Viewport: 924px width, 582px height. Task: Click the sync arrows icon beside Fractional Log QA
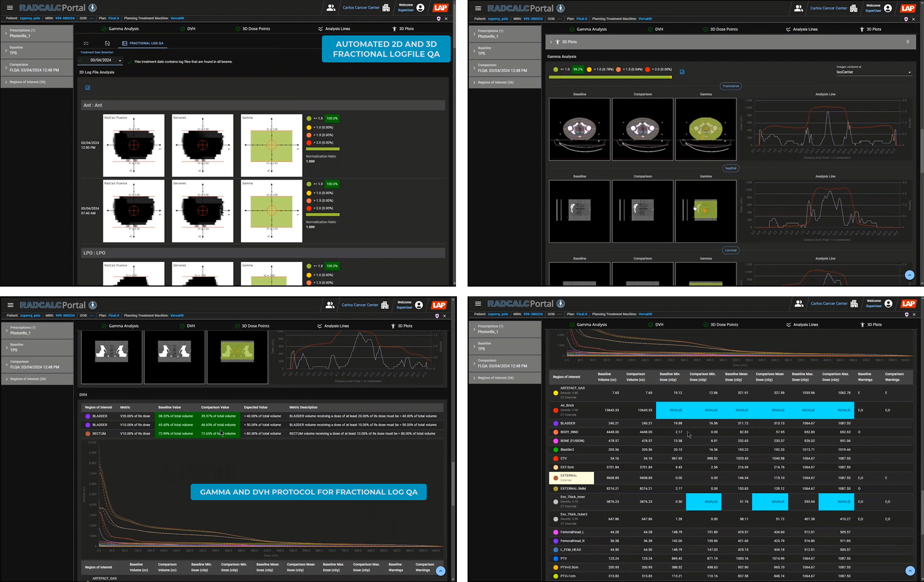click(x=107, y=43)
